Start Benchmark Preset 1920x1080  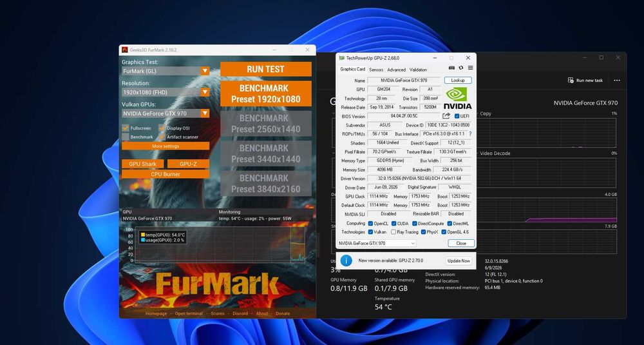(266, 94)
